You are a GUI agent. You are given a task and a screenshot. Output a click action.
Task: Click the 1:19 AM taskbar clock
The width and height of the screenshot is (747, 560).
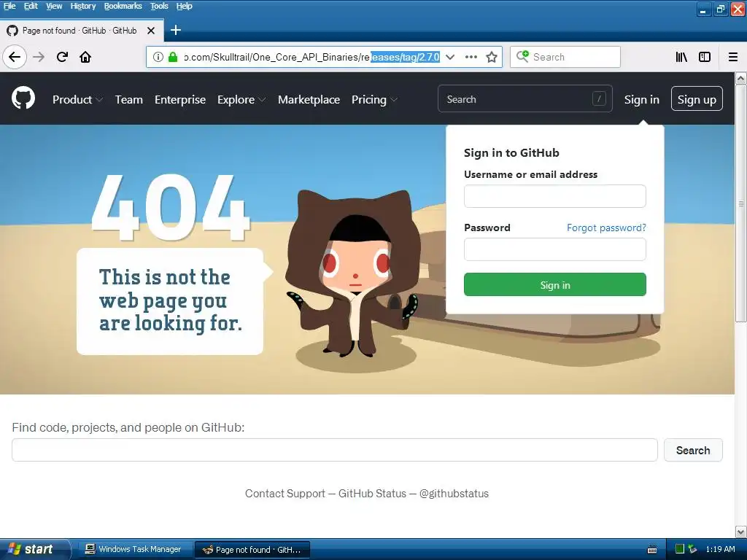click(720, 549)
